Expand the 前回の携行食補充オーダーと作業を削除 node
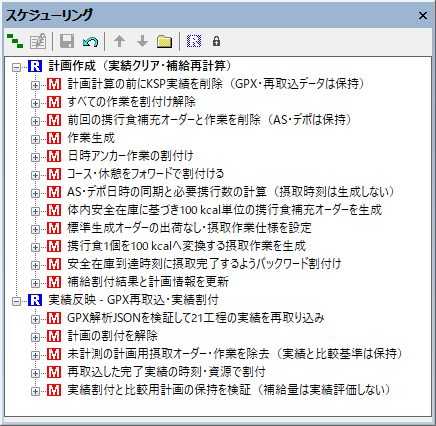This screenshot has width=436, height=426. [35, 121]
